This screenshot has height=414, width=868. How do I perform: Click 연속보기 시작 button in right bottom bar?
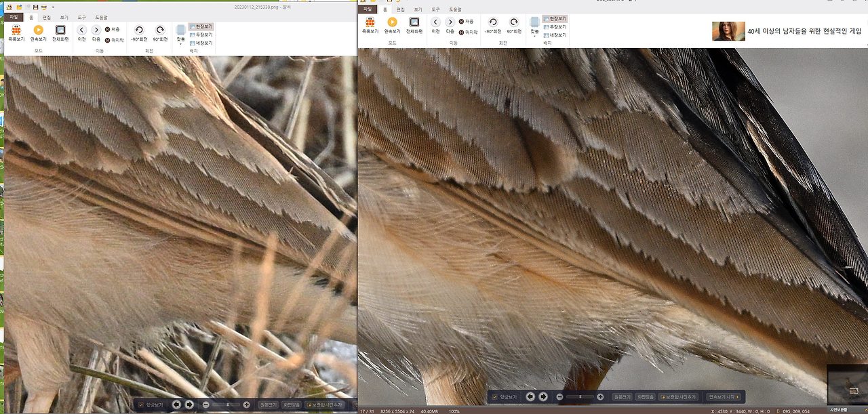724,397
